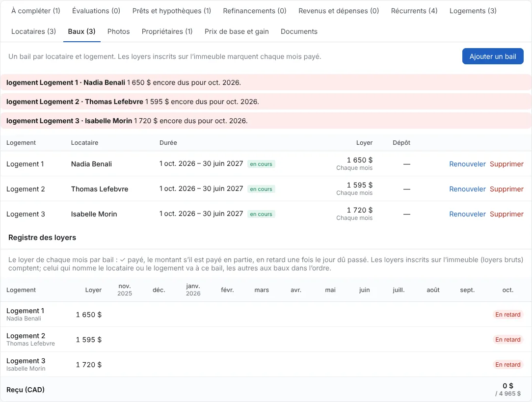Click Thomas Lefebvre in the leases table
532x402 pixels.
coord(100,189)
